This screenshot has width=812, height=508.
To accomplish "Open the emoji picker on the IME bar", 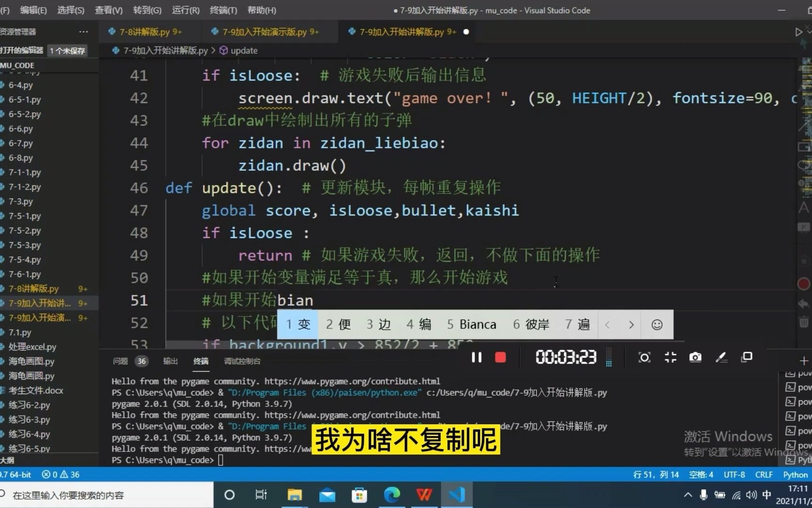I will (x=656, y=325).
